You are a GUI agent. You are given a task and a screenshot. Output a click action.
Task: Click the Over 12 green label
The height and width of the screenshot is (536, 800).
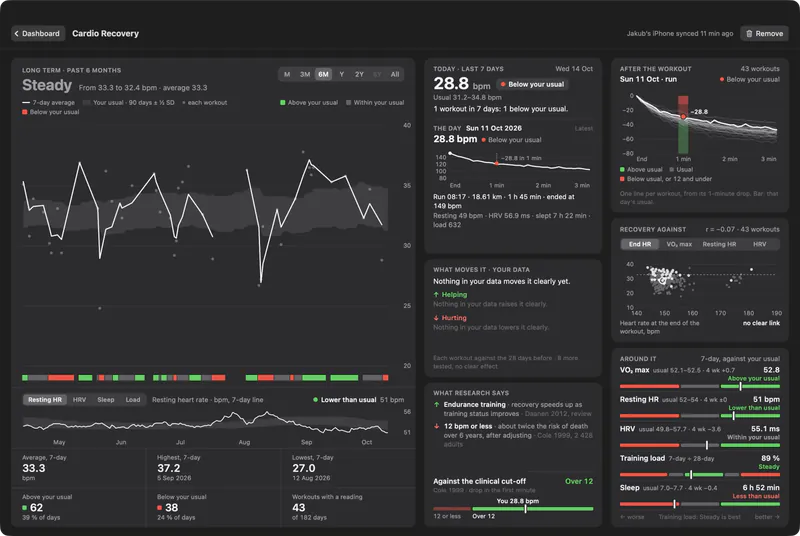(579, 481)
